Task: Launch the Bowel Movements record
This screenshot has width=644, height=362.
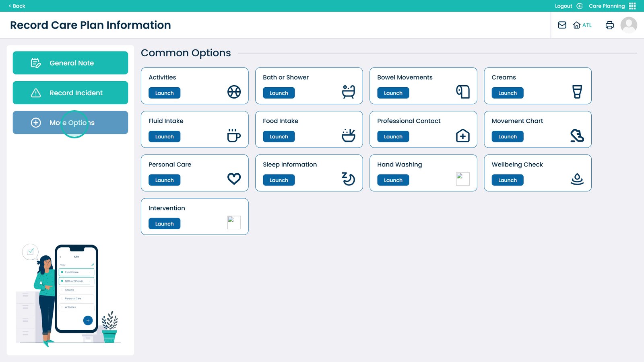Action: click(393, 93)
